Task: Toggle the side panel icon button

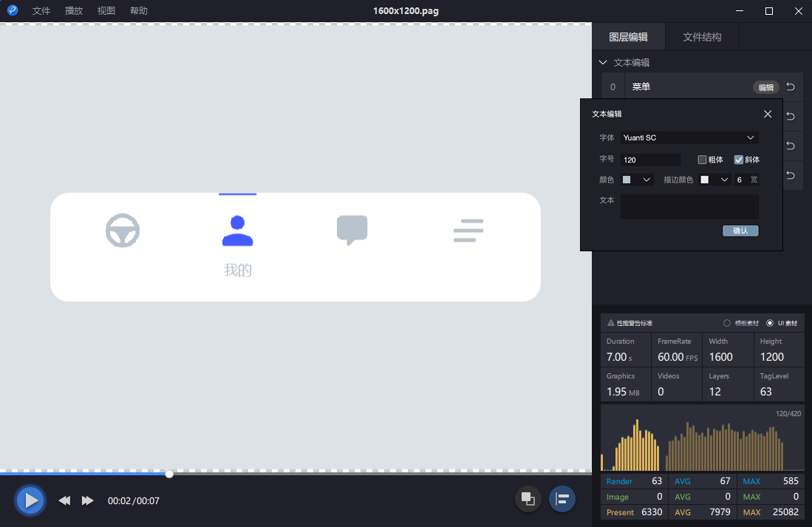Action: coord(562,499)
